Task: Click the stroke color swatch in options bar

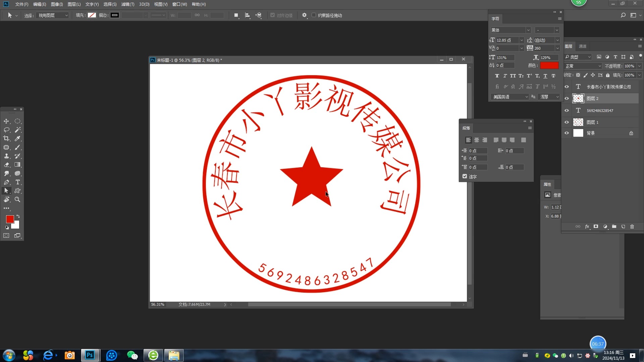Action: 115,15
